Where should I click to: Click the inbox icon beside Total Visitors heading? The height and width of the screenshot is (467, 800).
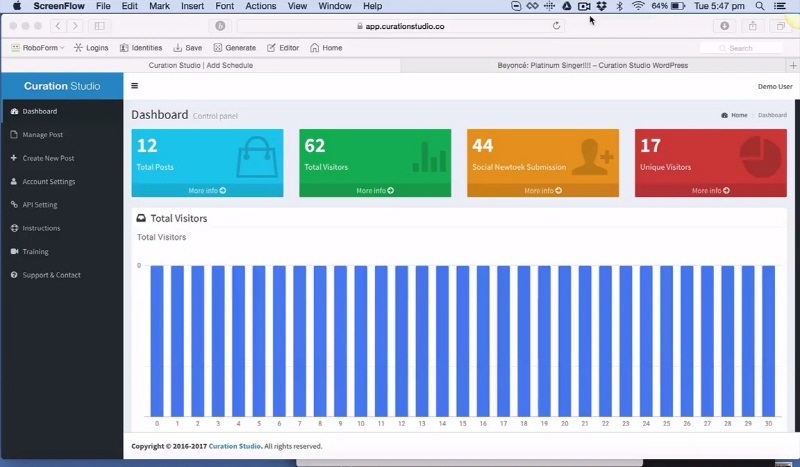tap(141, 218)
